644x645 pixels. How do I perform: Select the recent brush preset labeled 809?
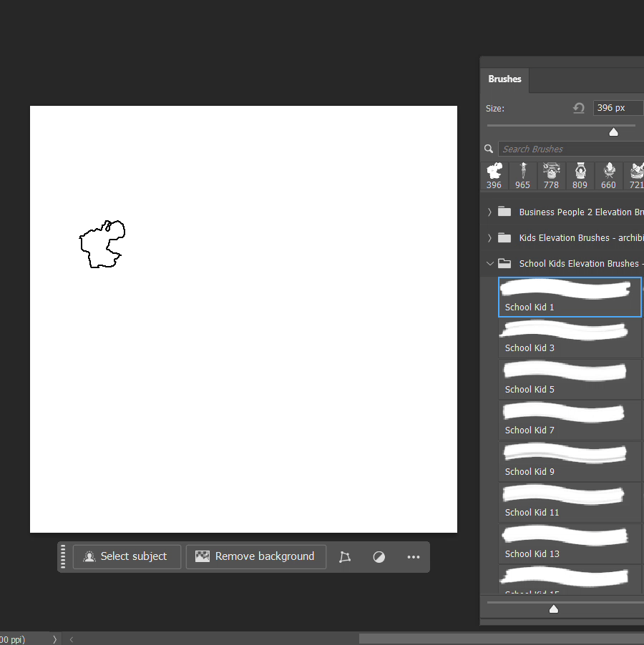pyautogui.click(x=580, y=175)
